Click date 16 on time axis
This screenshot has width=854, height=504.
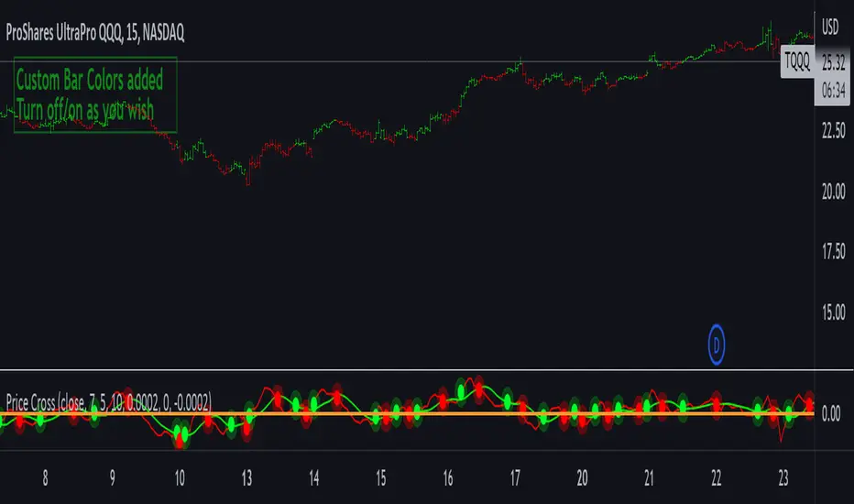pos(448,478)
